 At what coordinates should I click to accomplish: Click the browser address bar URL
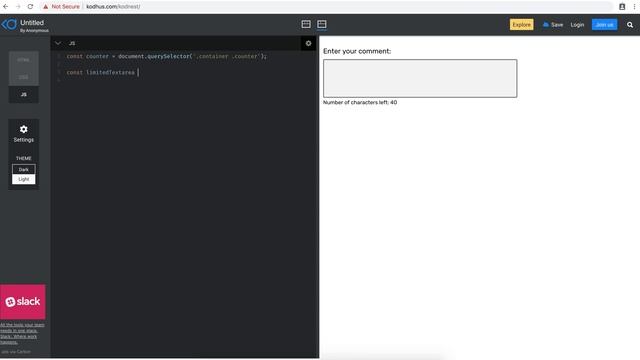[113, 7]
